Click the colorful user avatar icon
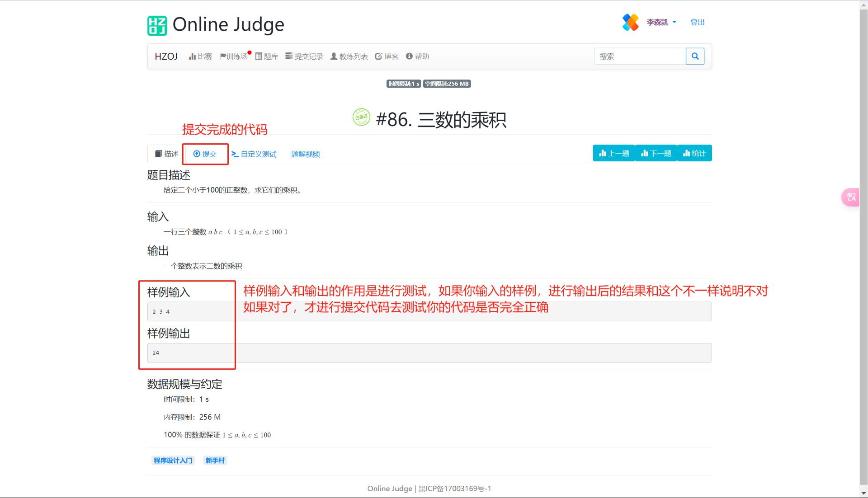Image resolution: width=868 pixels, height=498 pixels. coord(631,22)
